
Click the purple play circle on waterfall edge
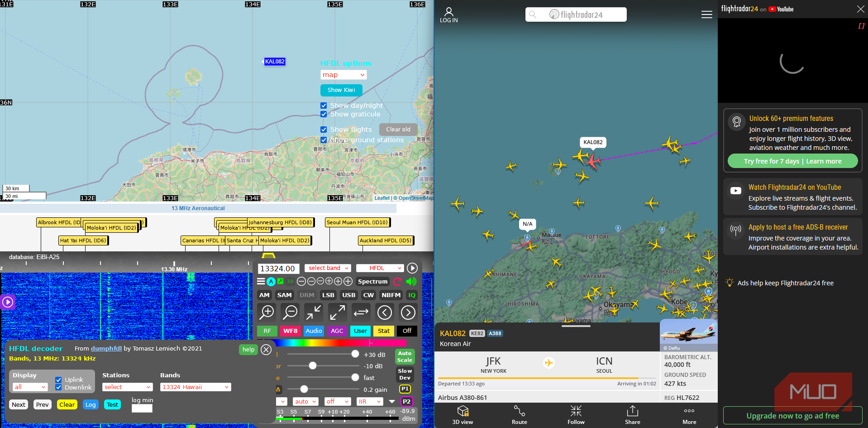click(8, 302)
